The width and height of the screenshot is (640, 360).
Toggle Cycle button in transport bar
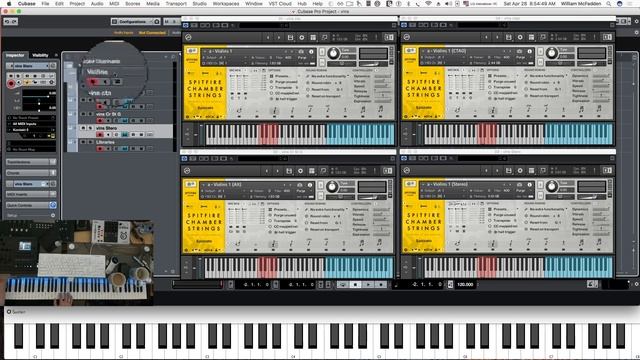342,284
